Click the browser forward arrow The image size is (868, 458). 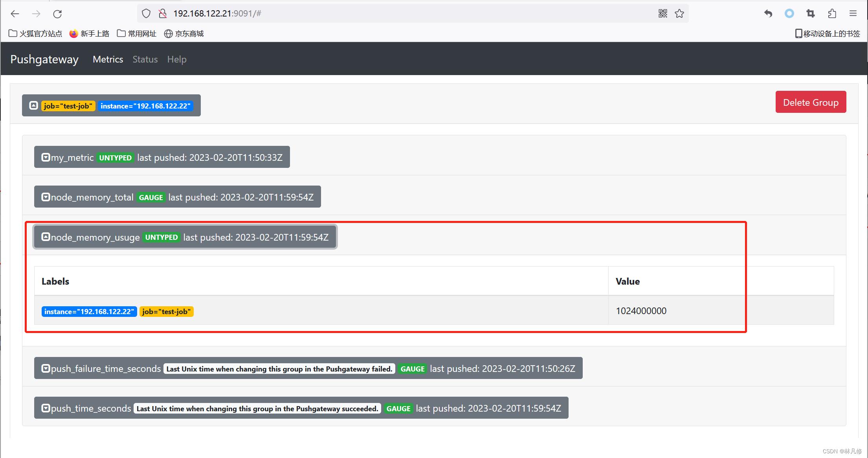click(36, 14)
